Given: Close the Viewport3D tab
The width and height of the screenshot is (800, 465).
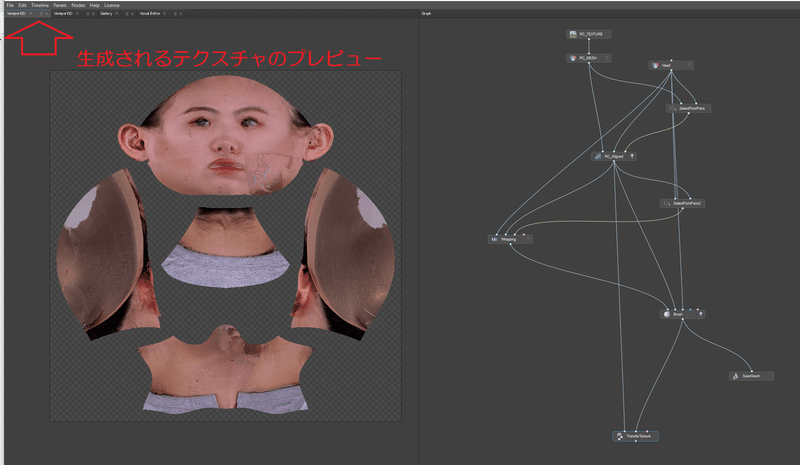Looking at the screenshot, I should (x=93, y=14).
